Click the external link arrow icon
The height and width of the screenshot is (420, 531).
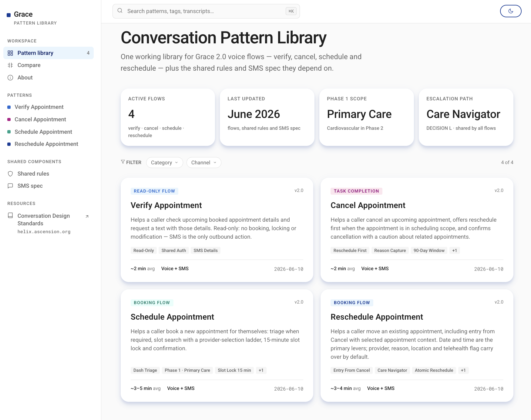87,216
